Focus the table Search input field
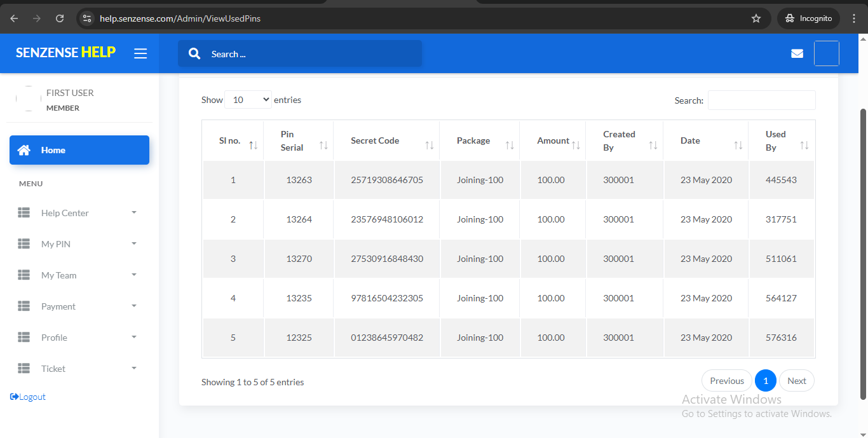Screen dimensions: 868x438 click(761, 100)
